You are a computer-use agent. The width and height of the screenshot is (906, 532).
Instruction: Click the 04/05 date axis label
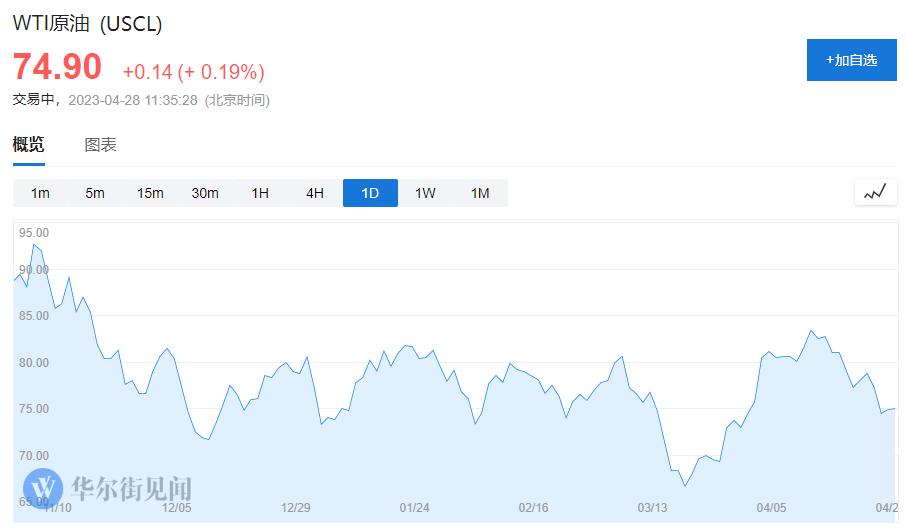click(771, 508)
